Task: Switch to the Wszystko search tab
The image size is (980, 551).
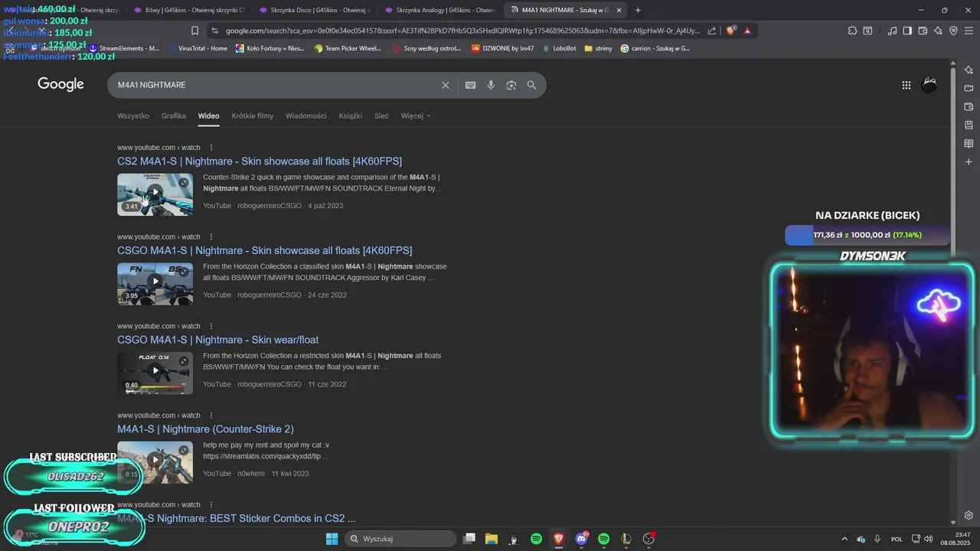Action: (x=133, y=116)
